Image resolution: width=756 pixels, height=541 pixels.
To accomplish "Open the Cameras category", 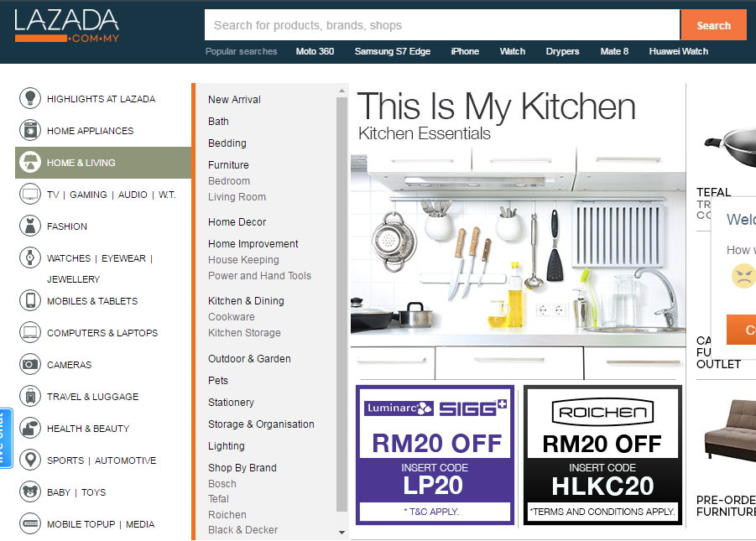I will click(x=69, y=365).
